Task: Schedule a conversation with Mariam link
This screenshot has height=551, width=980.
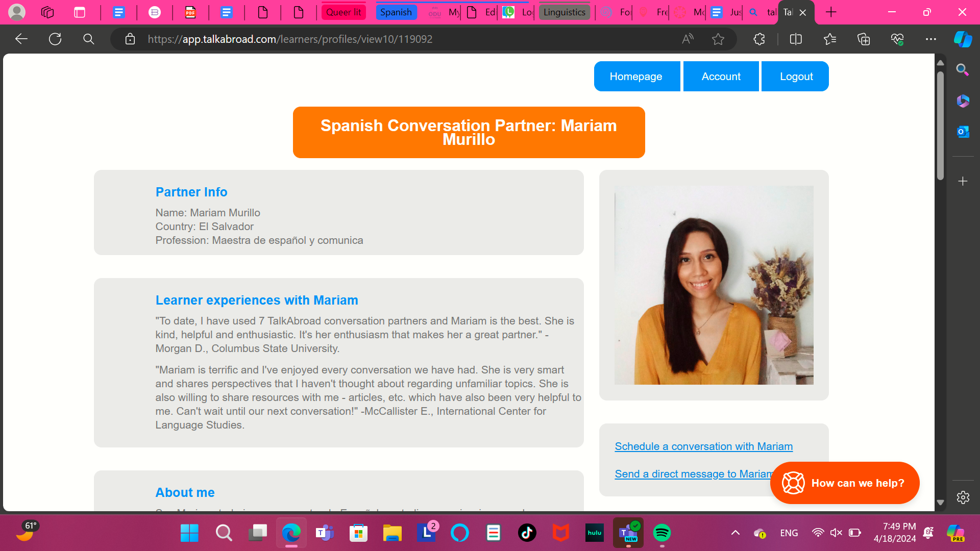Action: point(703,446)
